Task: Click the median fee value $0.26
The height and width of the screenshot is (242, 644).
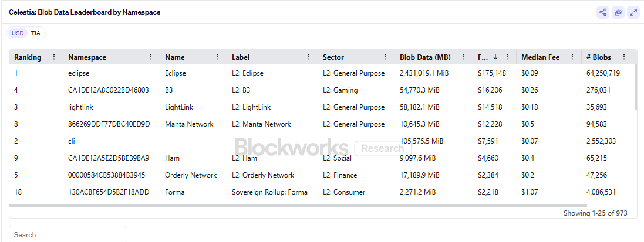Action: [530, 90]
